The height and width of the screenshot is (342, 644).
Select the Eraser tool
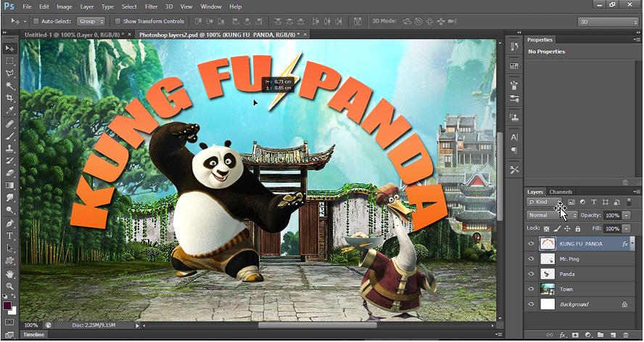point(10,174)
